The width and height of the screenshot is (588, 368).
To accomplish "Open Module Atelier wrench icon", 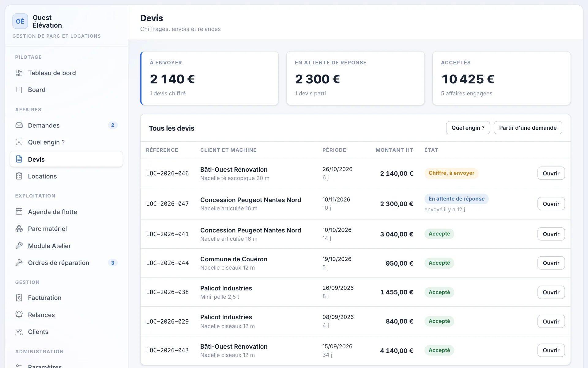I will pos(19,246).
